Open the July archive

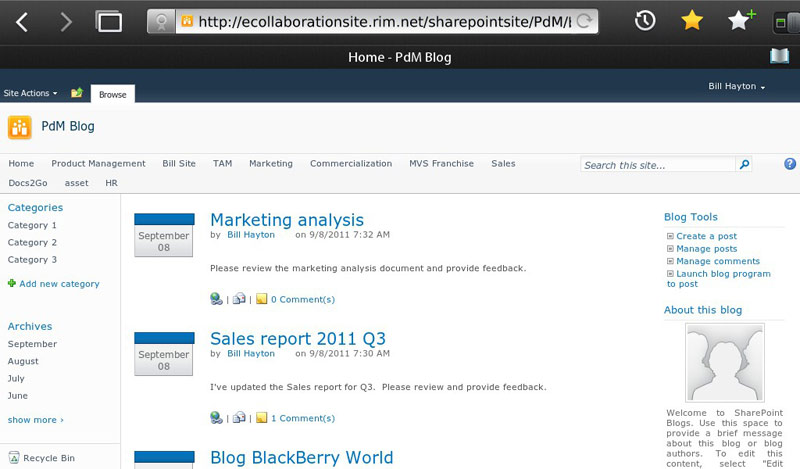point(16,378)
